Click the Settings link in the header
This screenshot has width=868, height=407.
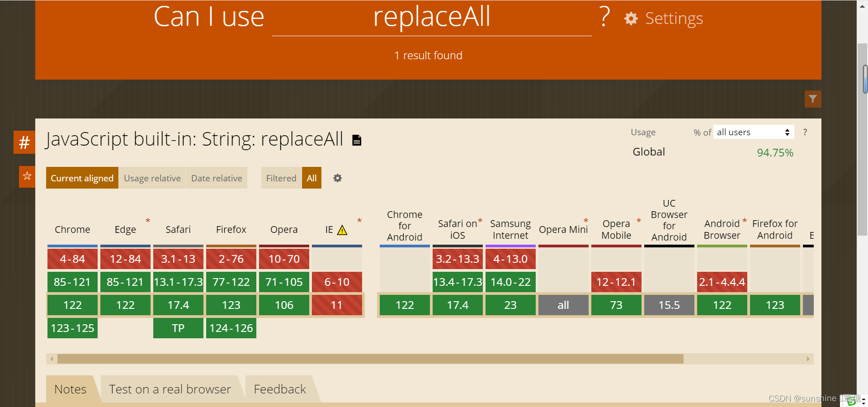[674, 19]
